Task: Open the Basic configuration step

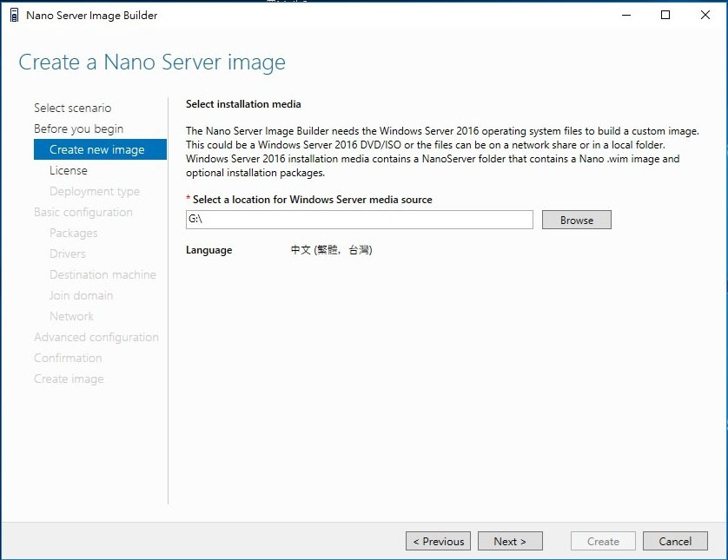Action: [83, 213]
